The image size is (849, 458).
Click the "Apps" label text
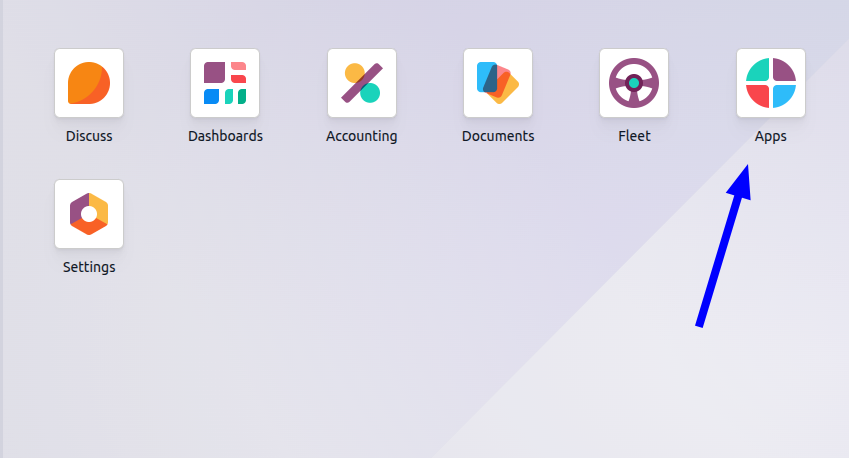(770, 136)
